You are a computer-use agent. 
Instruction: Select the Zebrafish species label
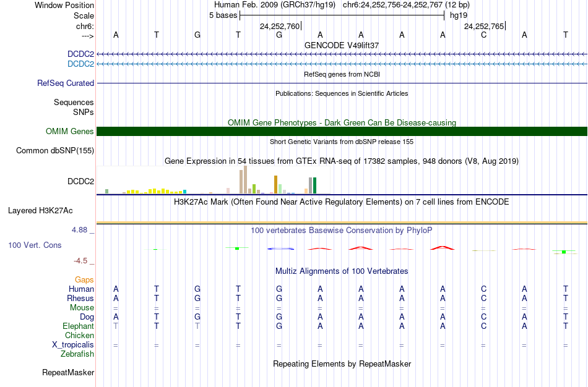tap(77, 354)
